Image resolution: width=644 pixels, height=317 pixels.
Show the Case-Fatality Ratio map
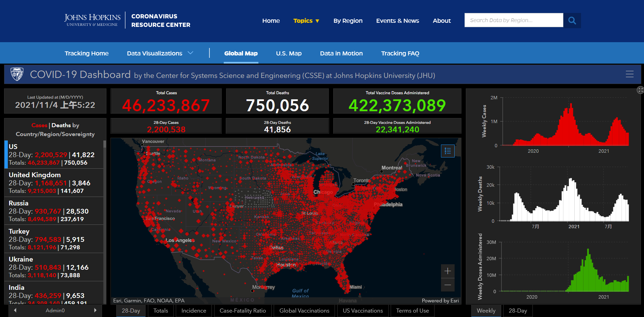tap(243, 311)
